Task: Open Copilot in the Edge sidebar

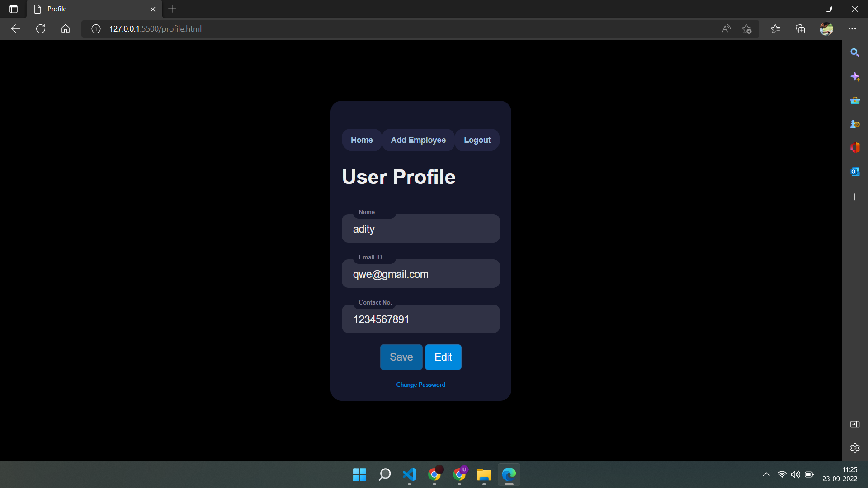Action: click(x=855, y=77)
